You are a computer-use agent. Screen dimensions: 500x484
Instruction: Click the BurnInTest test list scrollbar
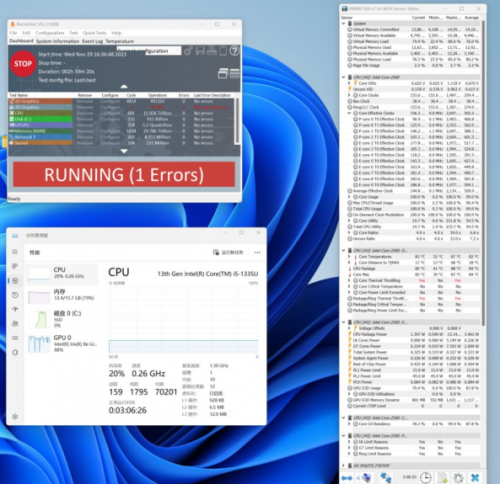(x=237, y=121)
